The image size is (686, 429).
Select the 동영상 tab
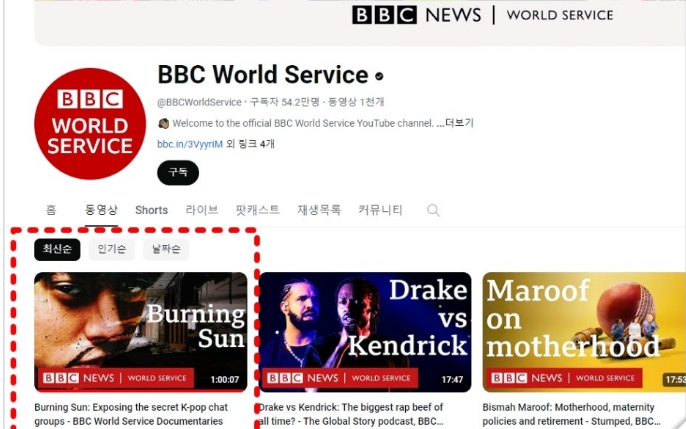pos(101,210)
